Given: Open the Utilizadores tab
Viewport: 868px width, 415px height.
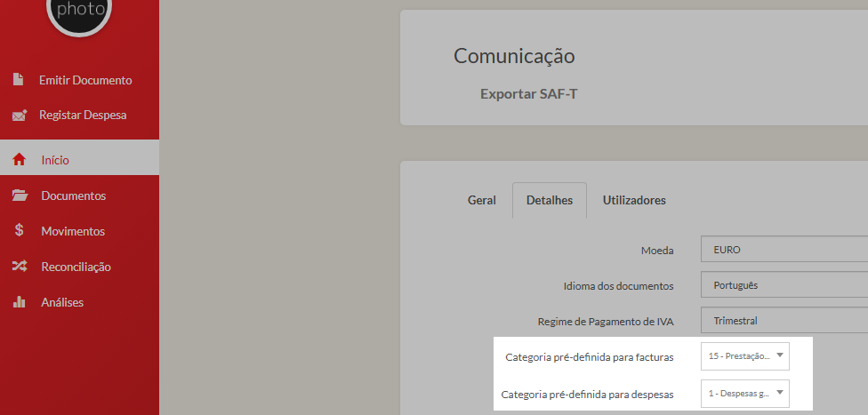Looking at the screenshot, I should pos(633,200).
